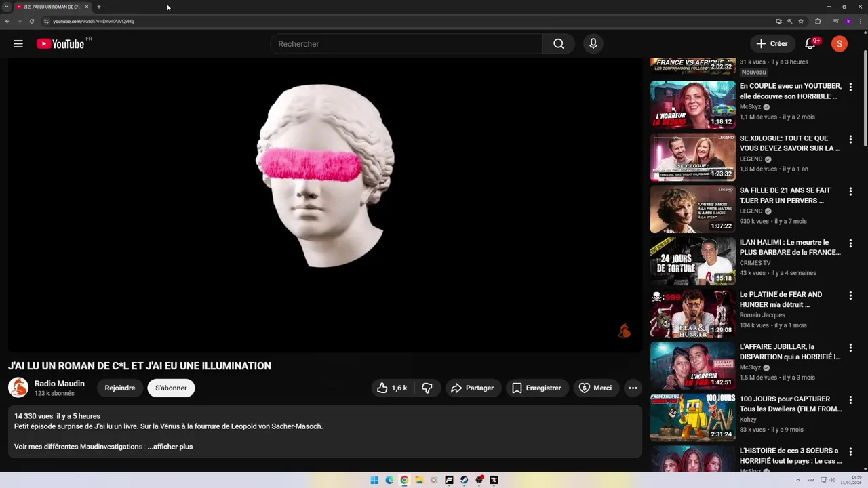Viewport: 868px width, 488px height.
Task: Open the ILAN HALIMI video title
Action: tap(790, 247)
